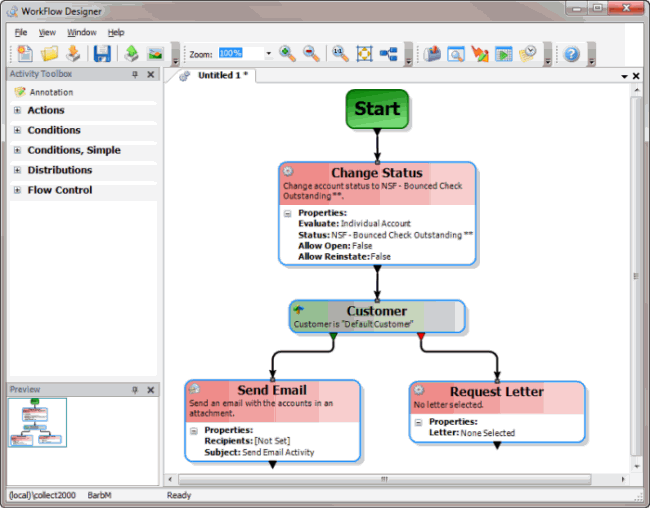Click the Save (floppy disk) toolbar icon
This screenshot has height=508, width=650.
(x=102, y=53)
